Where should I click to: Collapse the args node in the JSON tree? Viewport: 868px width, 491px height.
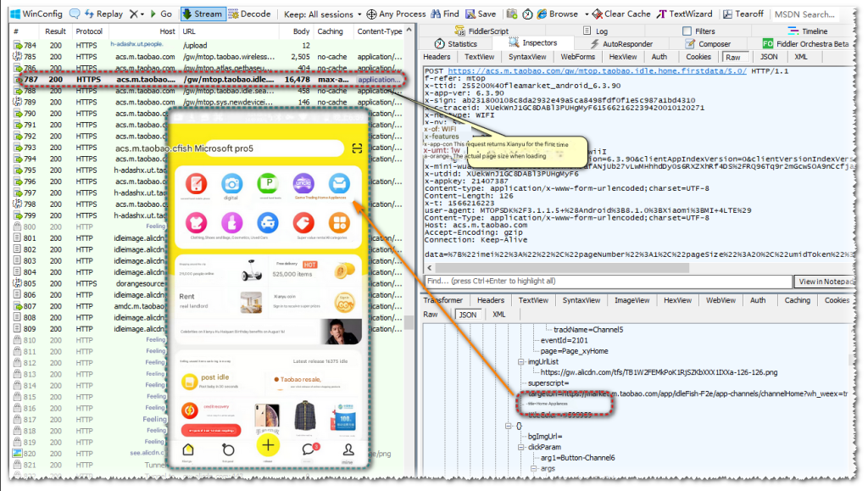534,468
